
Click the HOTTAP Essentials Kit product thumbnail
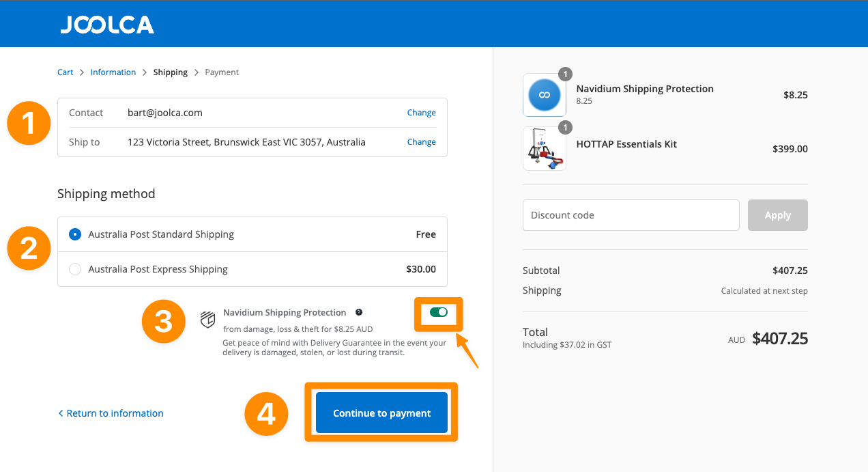coord(545,148)
